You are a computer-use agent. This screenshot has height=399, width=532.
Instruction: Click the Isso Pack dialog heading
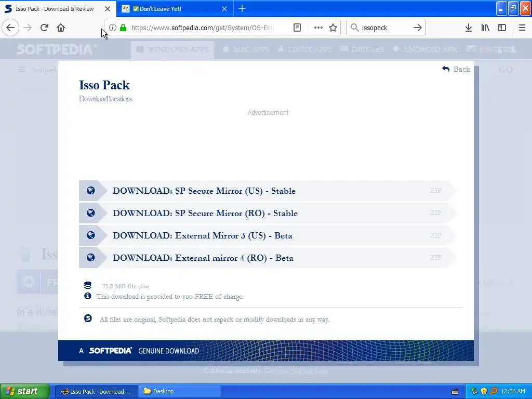pos(104,85)
